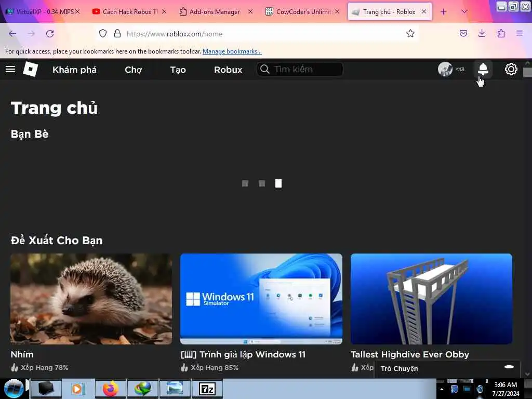This screenshot has width=532, height=399.
Task: Open the Roblox hamburger navigation menu
Action: 10,69
